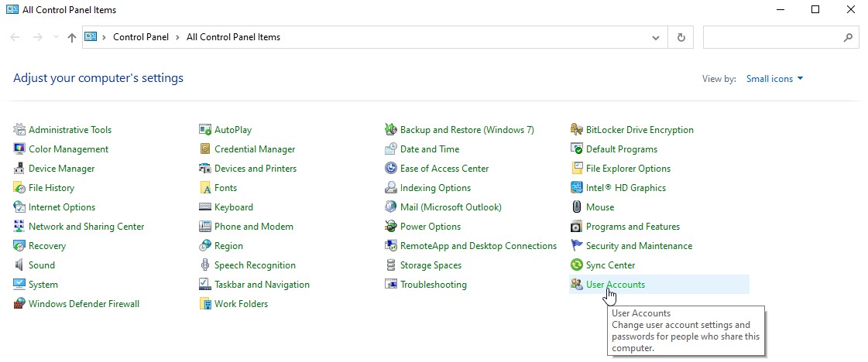Open the Speech Recognition microphone icon

coord(205,265)
